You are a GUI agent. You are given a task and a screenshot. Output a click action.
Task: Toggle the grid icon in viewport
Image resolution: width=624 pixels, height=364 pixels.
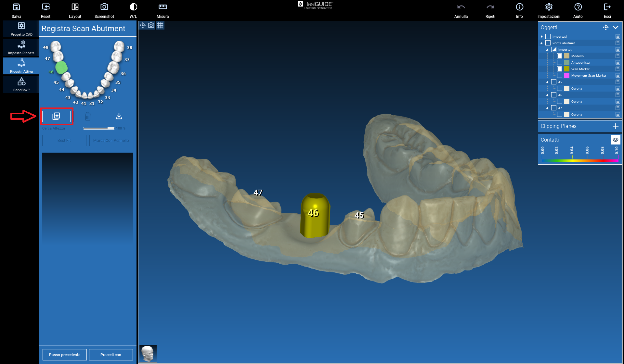click(x=160, y=25)
